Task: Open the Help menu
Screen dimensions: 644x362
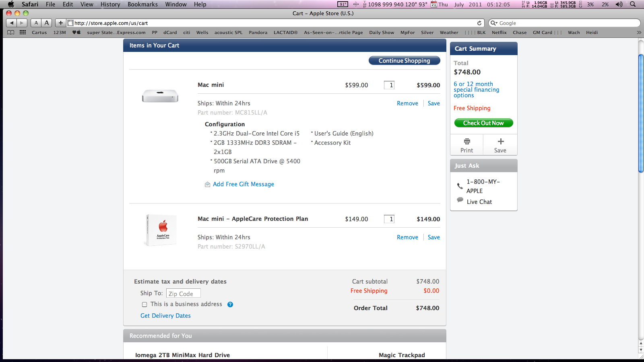Action: point(200,4)
